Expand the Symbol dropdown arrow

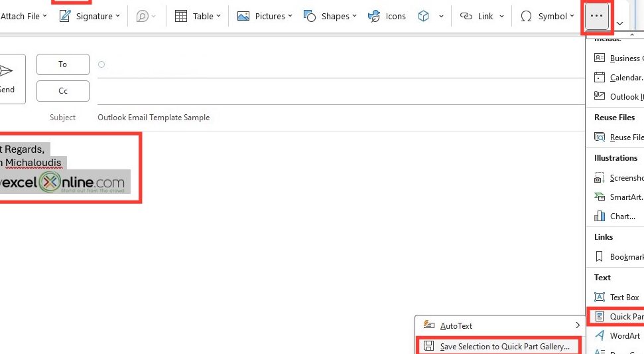point(572,16)
